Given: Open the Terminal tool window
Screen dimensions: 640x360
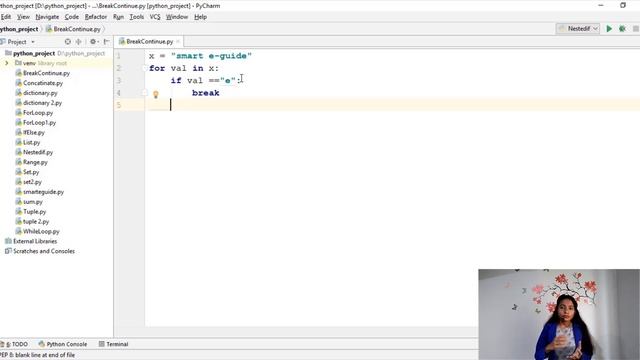Looking at the screenshot, I should coord(113,344).
